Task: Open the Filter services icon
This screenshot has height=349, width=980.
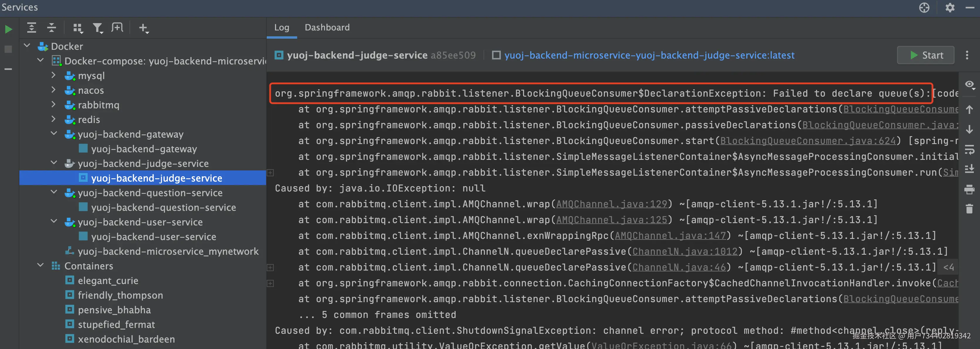Action: click(98, 28)
